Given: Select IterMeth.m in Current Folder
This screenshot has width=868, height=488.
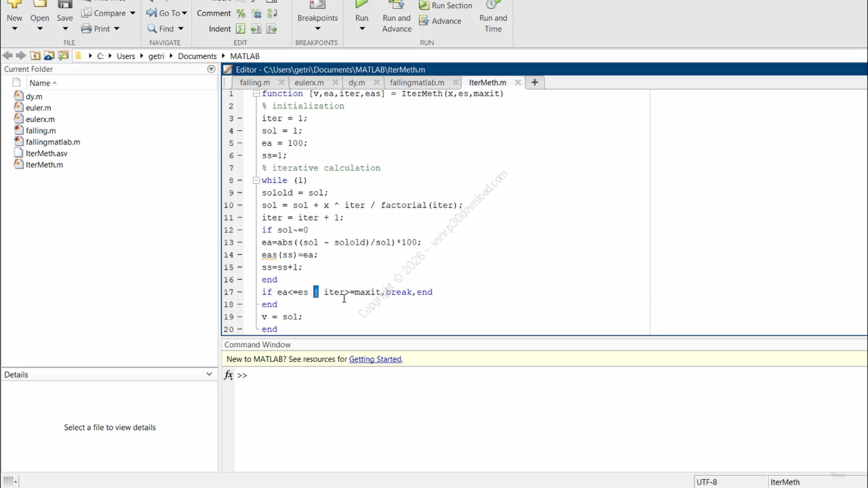Looking at the screenshot, I should pyautogui.click(x=44, y=165).
